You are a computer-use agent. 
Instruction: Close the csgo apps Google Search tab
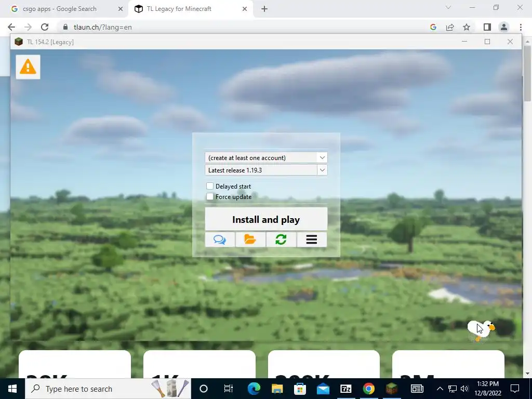tap(121, 9)
